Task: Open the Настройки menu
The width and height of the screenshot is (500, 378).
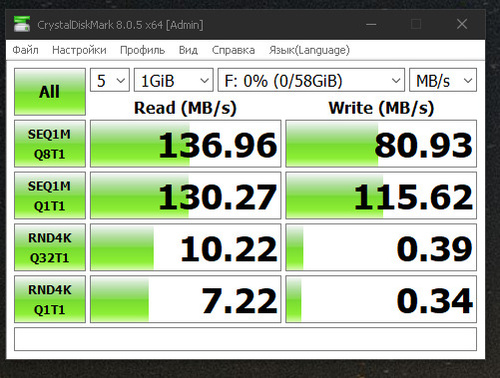Action: tap(79, 50)
